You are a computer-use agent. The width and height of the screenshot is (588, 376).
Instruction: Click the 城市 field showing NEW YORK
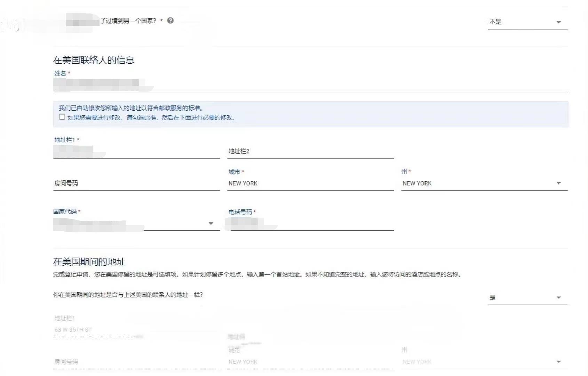pyautogui.click(x=310, y=183)
